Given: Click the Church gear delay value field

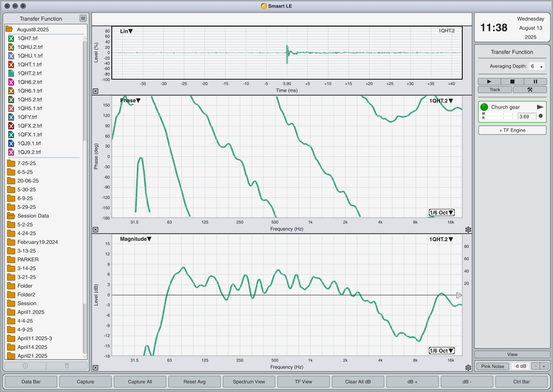Looking at the screenshot, I should click(527, 116).
